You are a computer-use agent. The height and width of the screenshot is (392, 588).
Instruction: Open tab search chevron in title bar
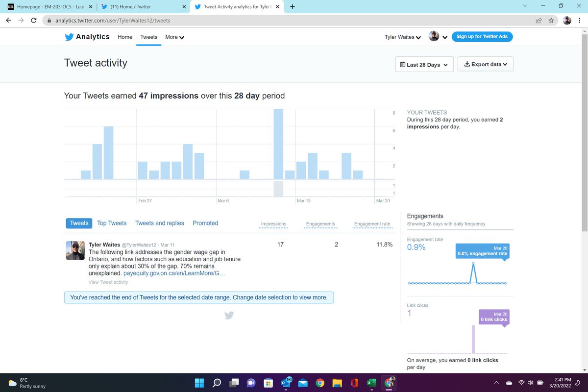[525, 6]
